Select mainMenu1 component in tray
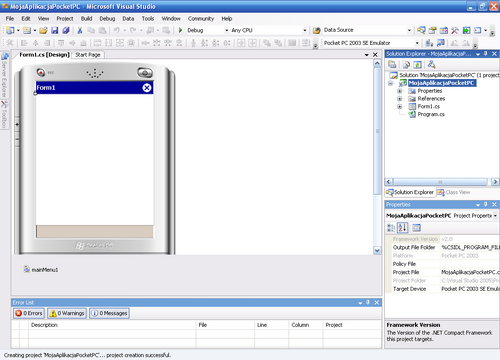The width and height of the screenshot is (500, 360). pos(41,269)
